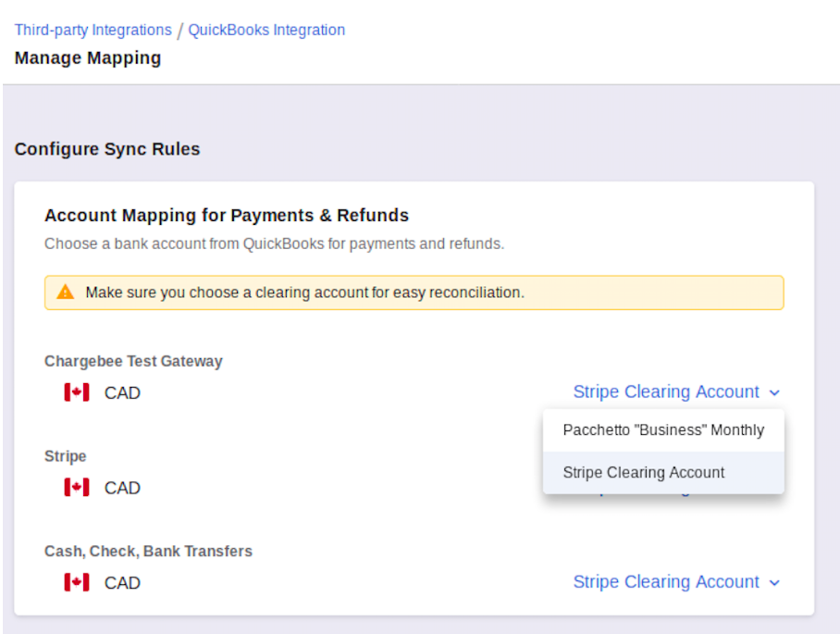Click the chevron arrow in the Cash, Check, Bank Transfers row
Viewport: 840px width, 634px height.
(774, 583)
